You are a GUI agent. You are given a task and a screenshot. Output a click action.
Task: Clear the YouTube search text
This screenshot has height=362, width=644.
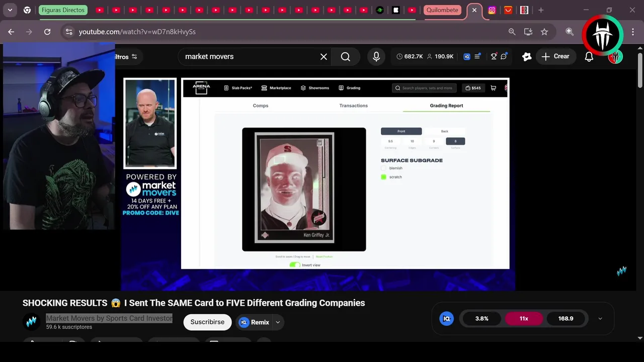pyautogui.click(x=324, y=57)
